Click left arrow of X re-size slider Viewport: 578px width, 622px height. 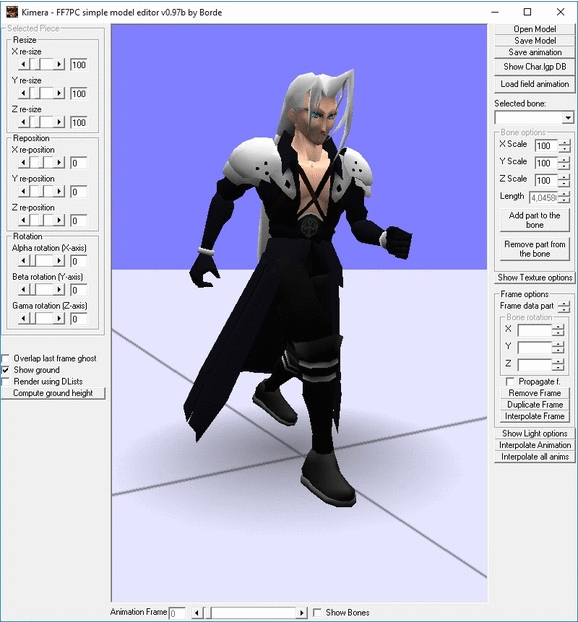tap(24, 64)
